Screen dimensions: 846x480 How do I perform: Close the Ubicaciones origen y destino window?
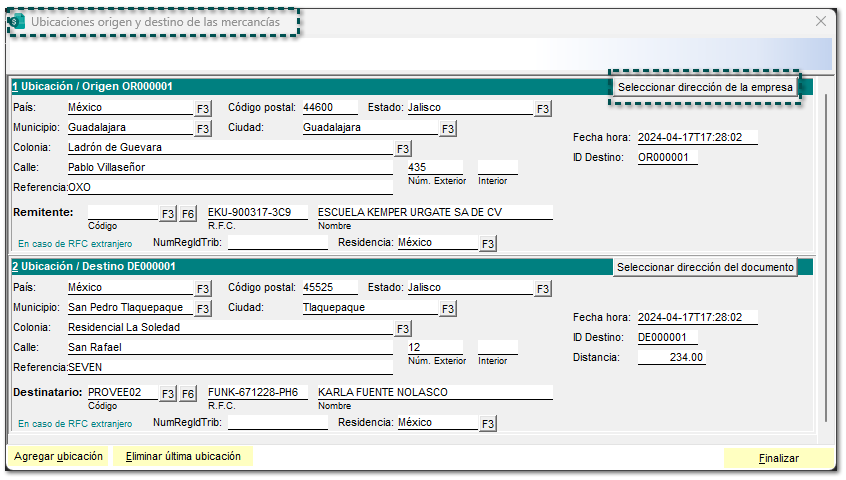click(x=821, y=21)
